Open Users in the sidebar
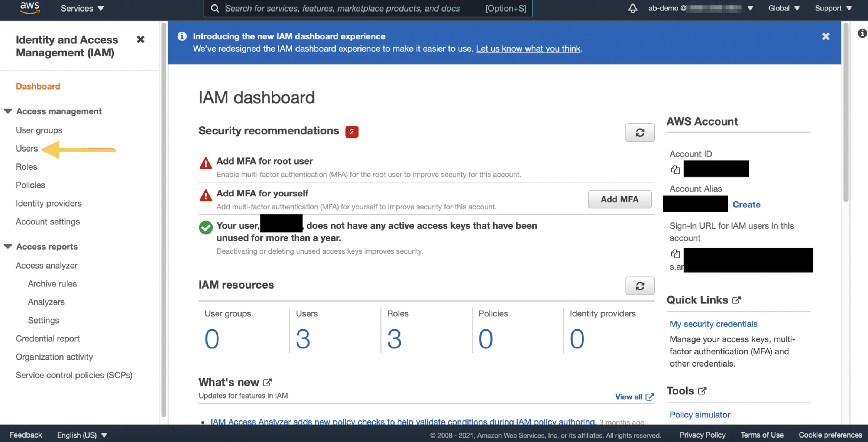Viewport: 868px width, 442px height. 27,149
